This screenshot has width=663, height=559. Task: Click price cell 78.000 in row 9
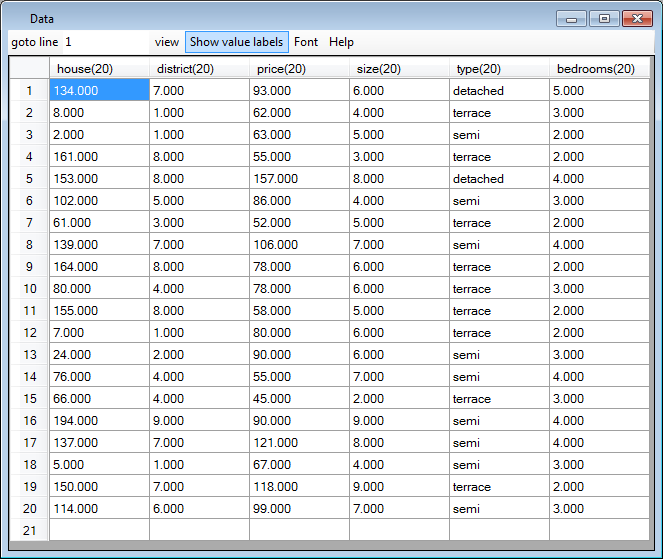(x=299, y=266)
